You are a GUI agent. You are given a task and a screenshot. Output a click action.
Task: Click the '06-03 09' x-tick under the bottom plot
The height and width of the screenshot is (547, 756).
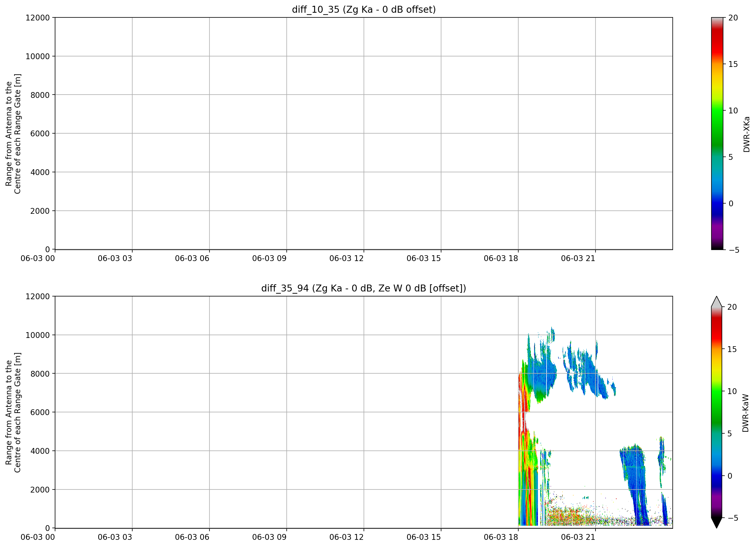(x=269, y=537)
